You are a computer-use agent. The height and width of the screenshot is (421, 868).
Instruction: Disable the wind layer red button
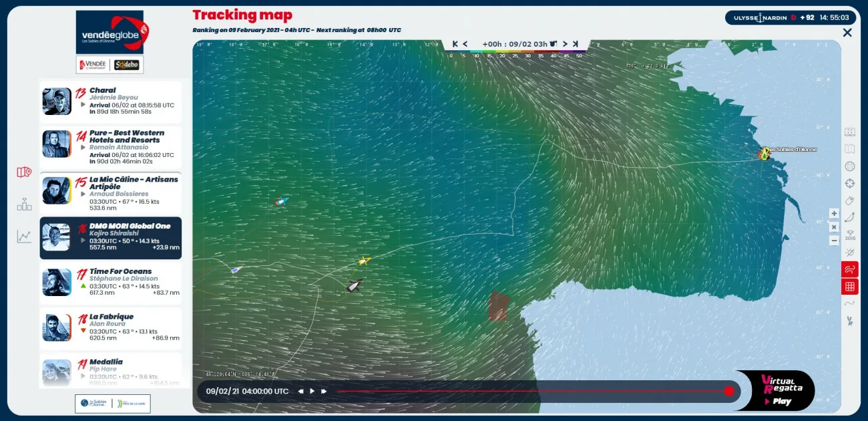850,270
